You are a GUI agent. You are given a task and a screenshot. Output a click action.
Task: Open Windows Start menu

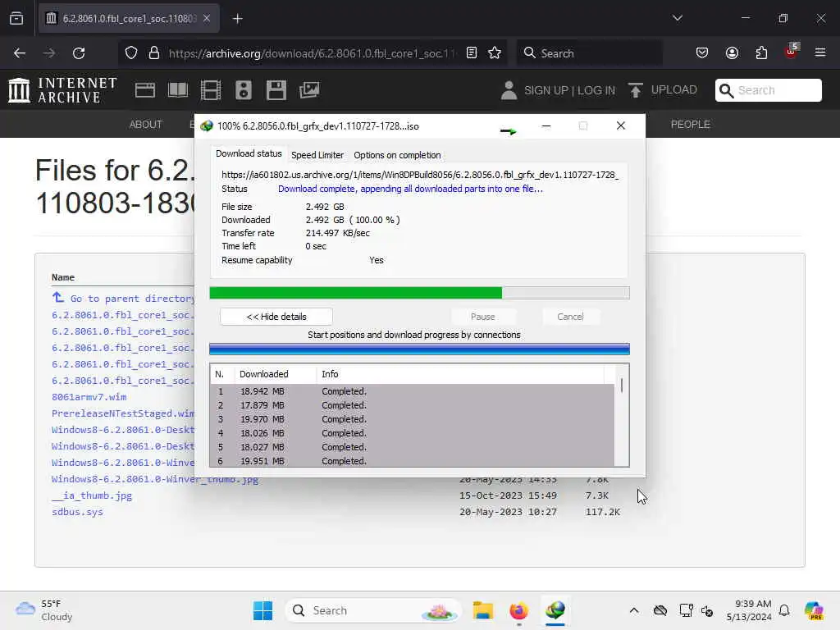pyautogui.click(x=262, y=610)
